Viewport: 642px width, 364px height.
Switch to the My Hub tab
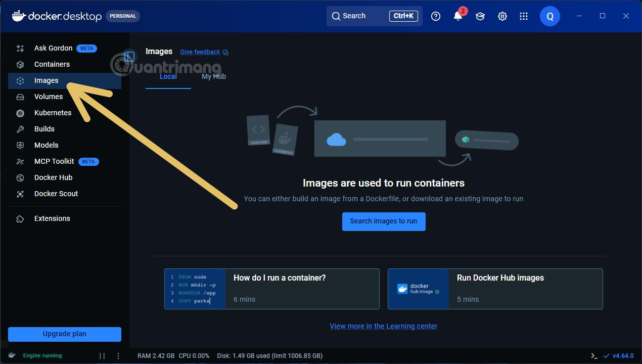pos(214,77)
